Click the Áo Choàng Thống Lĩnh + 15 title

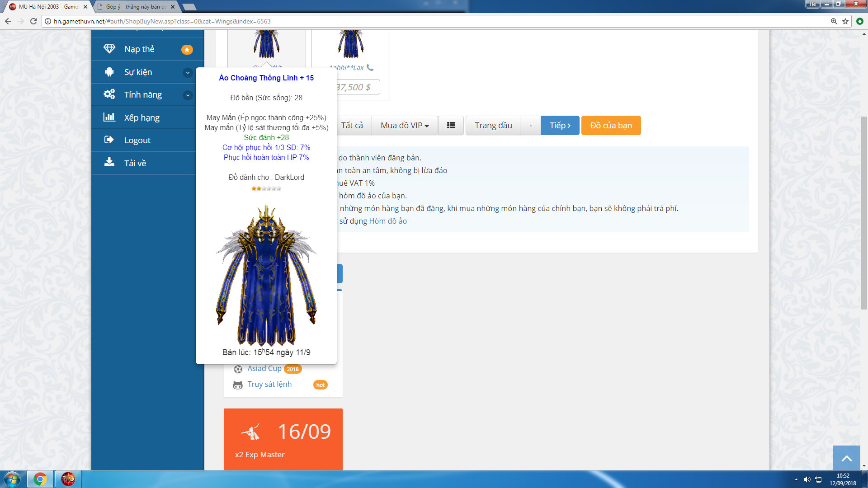[266, 78]
